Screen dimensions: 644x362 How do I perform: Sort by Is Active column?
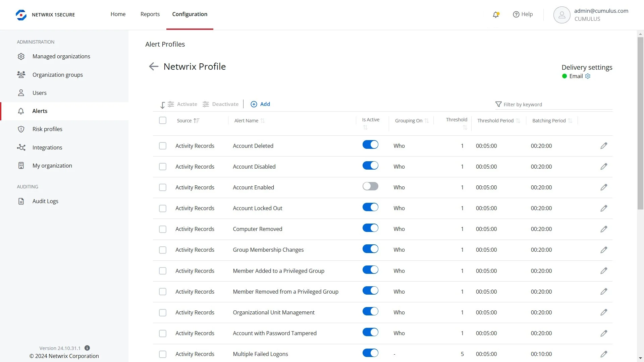coord(371,123)
